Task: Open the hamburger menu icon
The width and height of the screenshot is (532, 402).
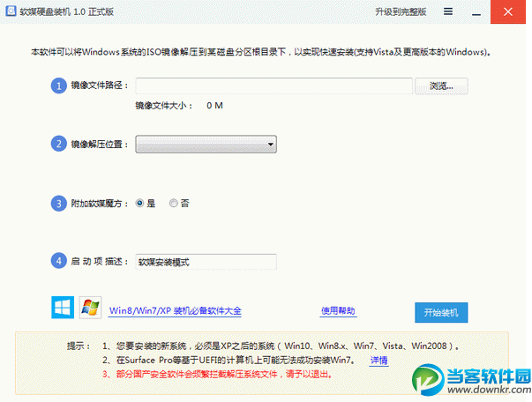Action: [x=448, y=11]
